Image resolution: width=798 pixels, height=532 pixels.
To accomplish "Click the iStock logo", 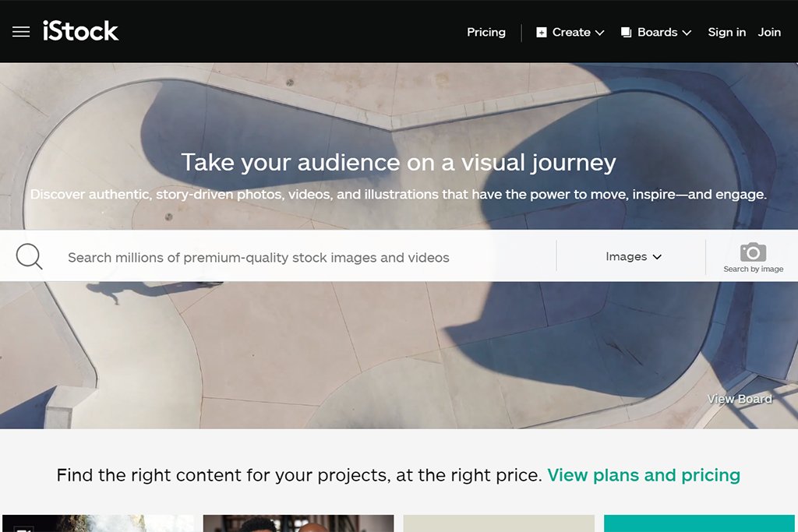I will [80, 31].
